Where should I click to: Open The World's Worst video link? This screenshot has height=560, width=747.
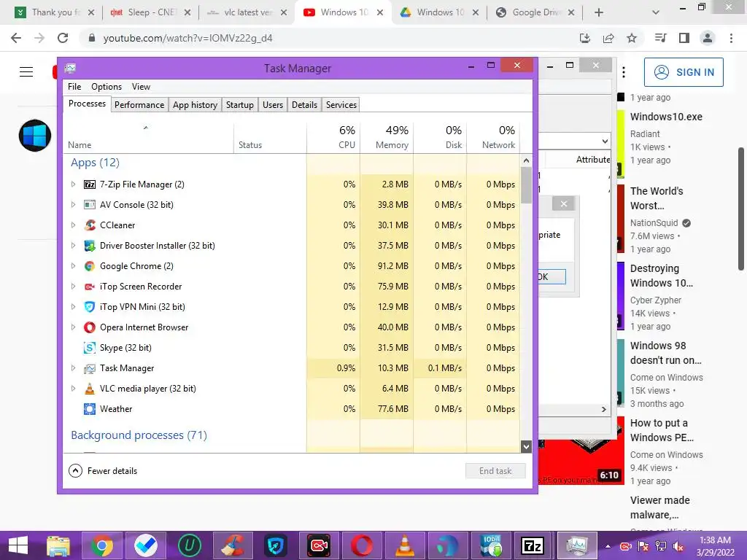(x=657, y=198)
